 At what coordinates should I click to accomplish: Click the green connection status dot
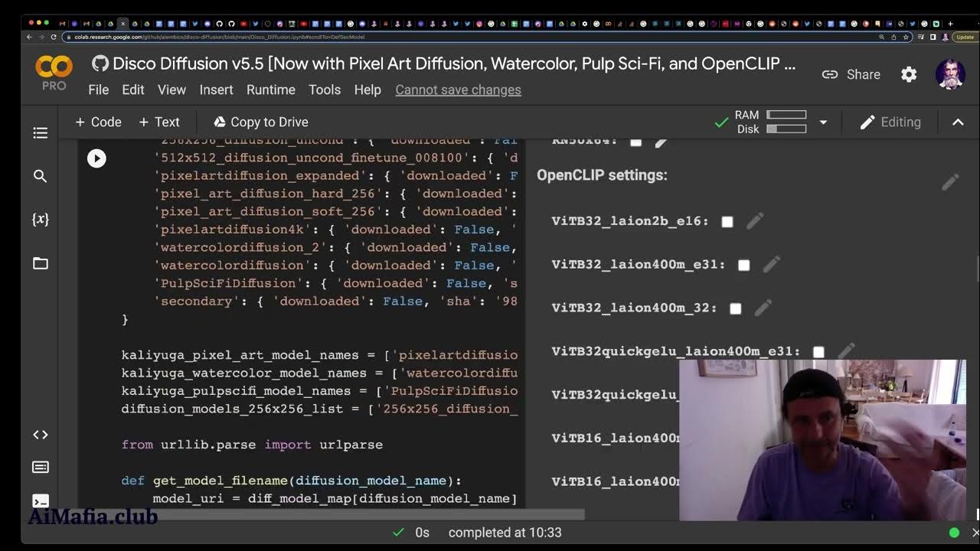[954, 533]
